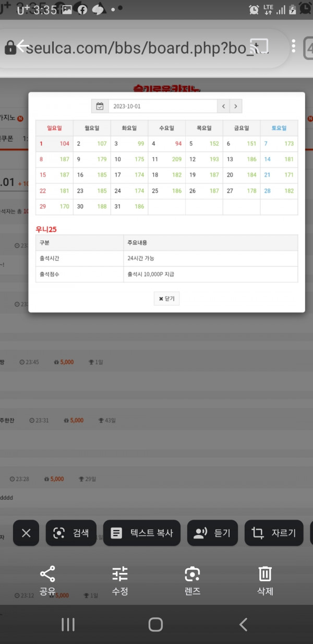Tap the 43일 streak entry
This screenshot has width=313, height=644.
(x=106, y=420)
